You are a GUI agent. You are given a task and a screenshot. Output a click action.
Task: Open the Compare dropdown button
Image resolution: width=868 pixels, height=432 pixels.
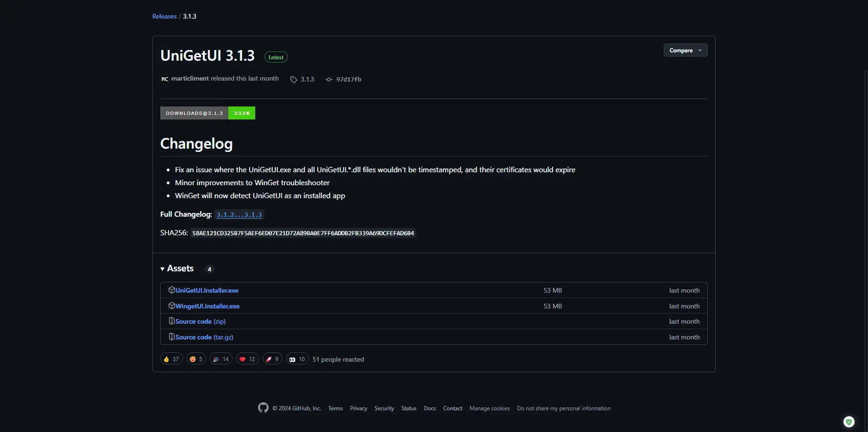(x=685, y=50)
